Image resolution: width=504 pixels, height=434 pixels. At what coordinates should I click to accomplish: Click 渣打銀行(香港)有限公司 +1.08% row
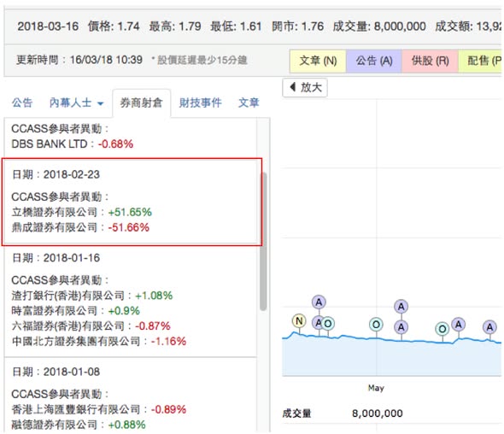(92, 296)
